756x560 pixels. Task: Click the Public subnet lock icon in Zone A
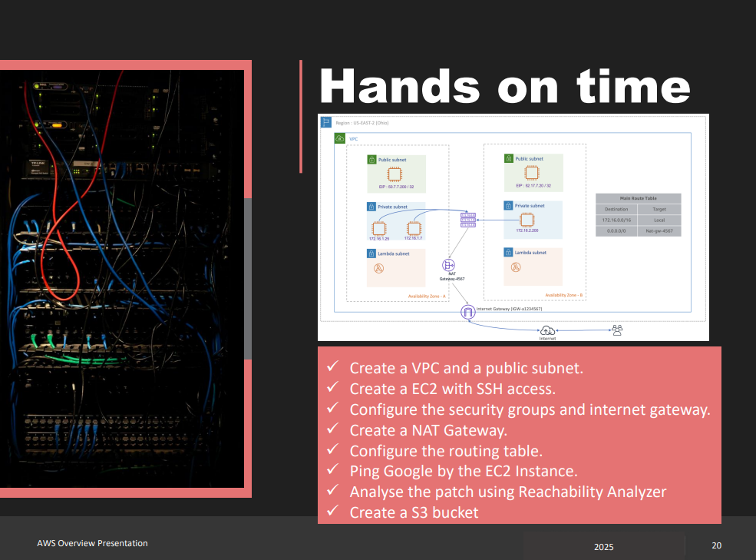click(x=371, y=159)
